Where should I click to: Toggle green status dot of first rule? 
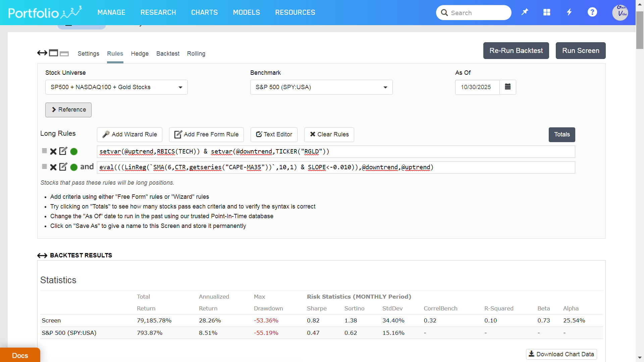pyautogui.click(x=74, y=152)
